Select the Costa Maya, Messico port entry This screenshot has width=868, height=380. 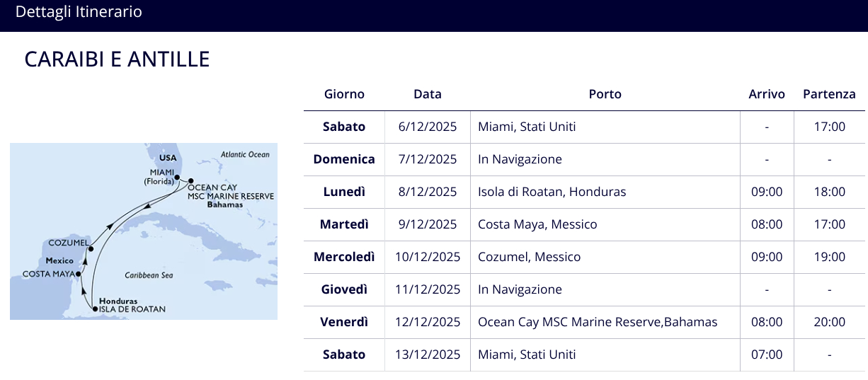537,224
